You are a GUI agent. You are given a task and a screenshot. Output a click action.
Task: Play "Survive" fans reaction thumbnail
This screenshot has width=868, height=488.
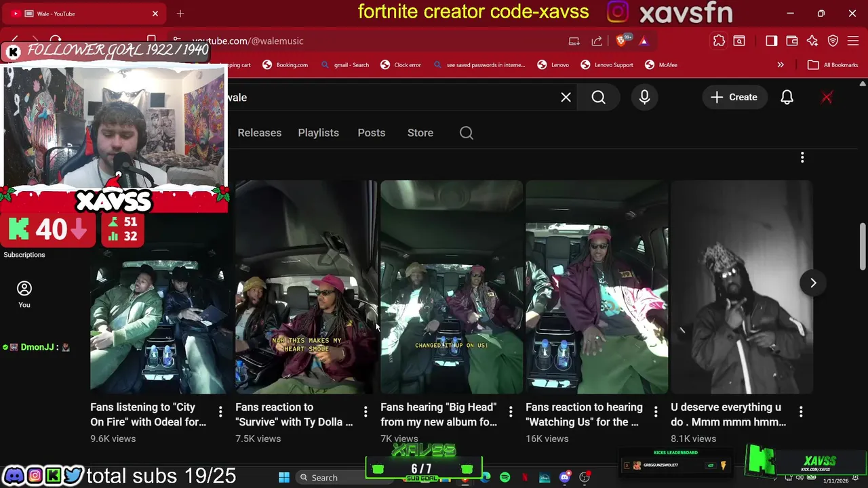tap(306, 287)
